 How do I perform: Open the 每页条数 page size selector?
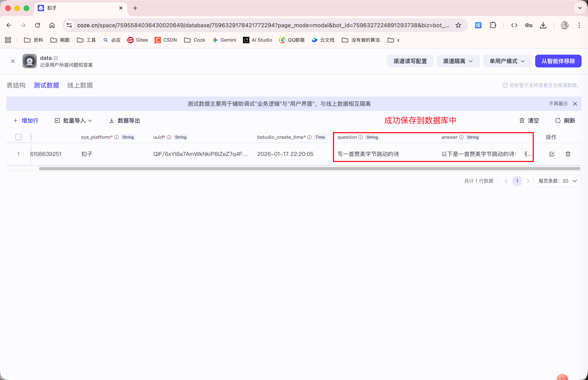click(x=557, y=181)
